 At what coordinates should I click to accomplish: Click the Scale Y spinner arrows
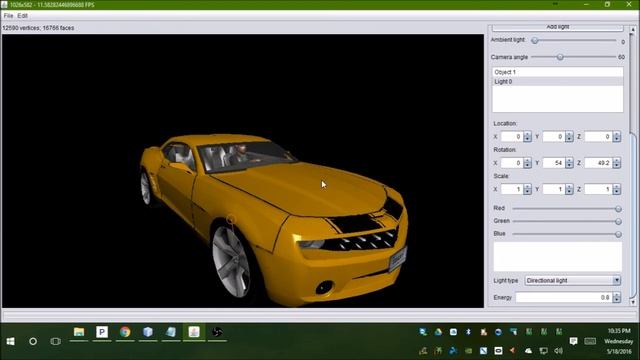pos(569,189)
